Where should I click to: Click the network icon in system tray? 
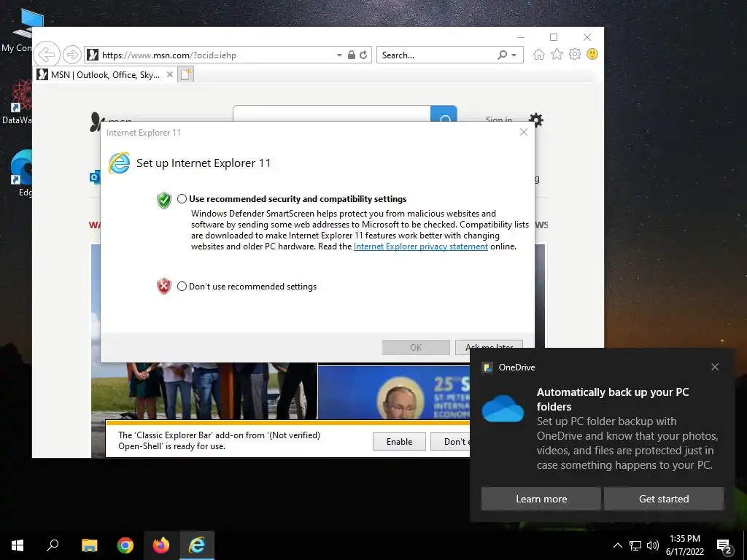635,545
